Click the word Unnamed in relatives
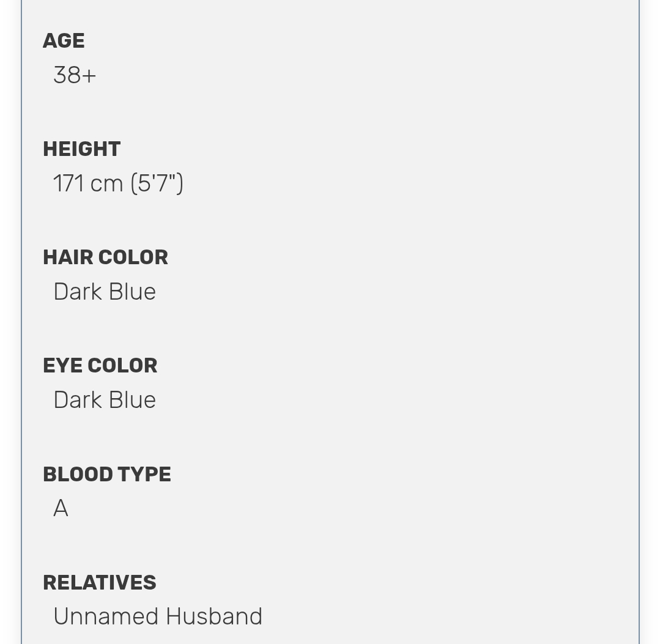The image size is (660, 644). pos(106,616)
